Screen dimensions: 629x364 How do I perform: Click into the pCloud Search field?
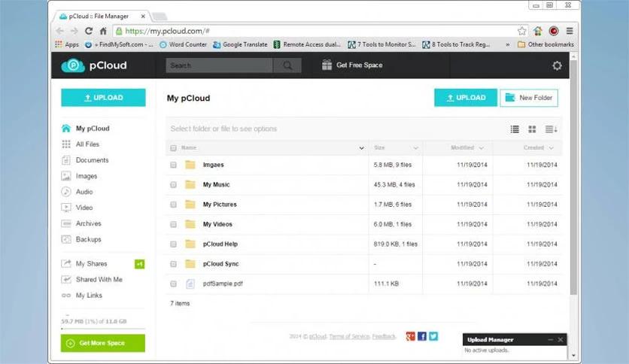click(x=219, y=65)
